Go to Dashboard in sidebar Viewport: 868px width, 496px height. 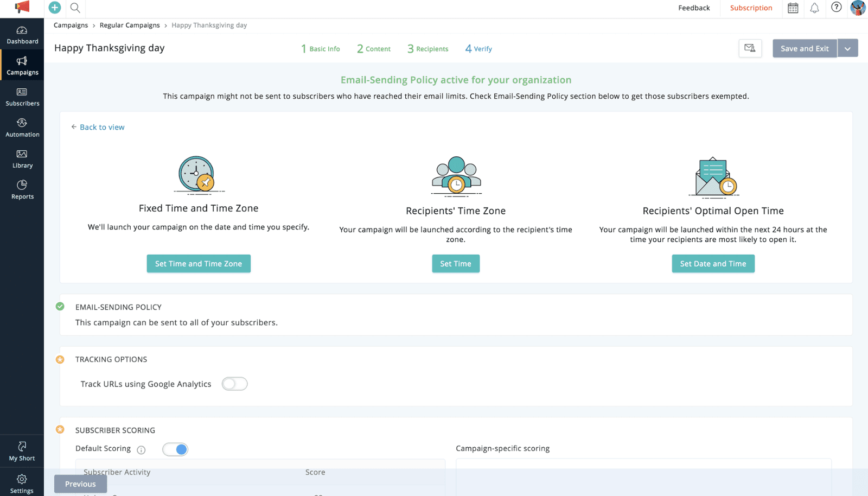22,35
